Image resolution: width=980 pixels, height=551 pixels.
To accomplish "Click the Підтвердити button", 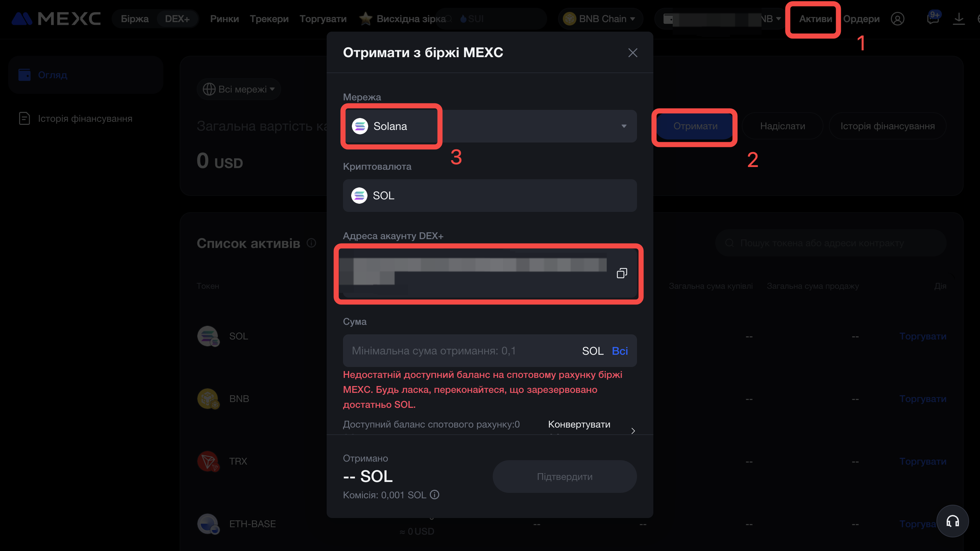I will click(x=565, y=477).
